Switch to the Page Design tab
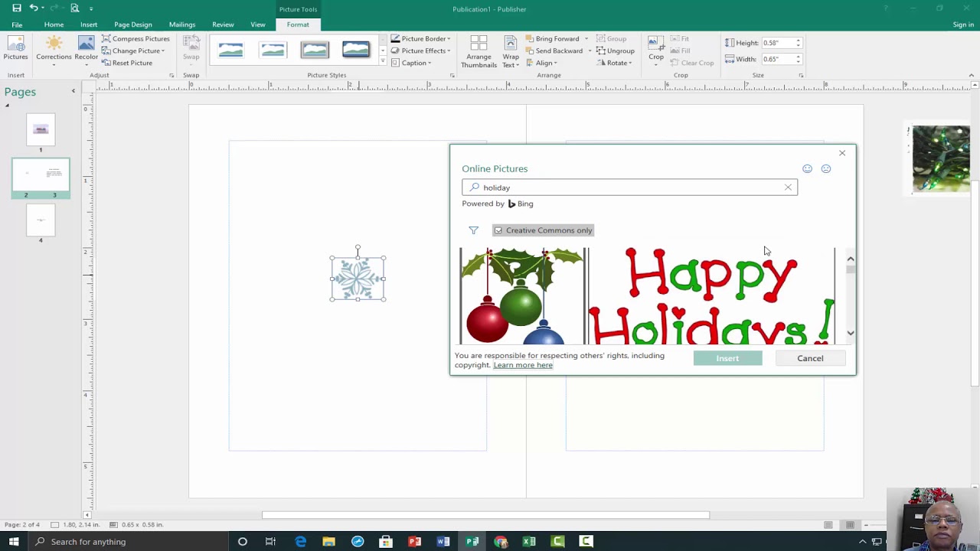This screenshot has width=980, height=551. click(133, 24)
